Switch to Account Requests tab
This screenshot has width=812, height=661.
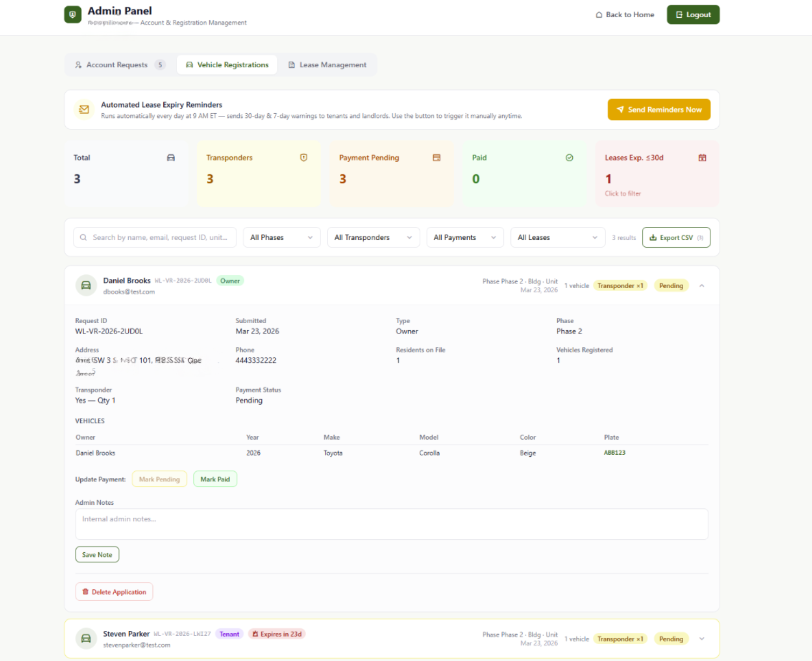120,65
